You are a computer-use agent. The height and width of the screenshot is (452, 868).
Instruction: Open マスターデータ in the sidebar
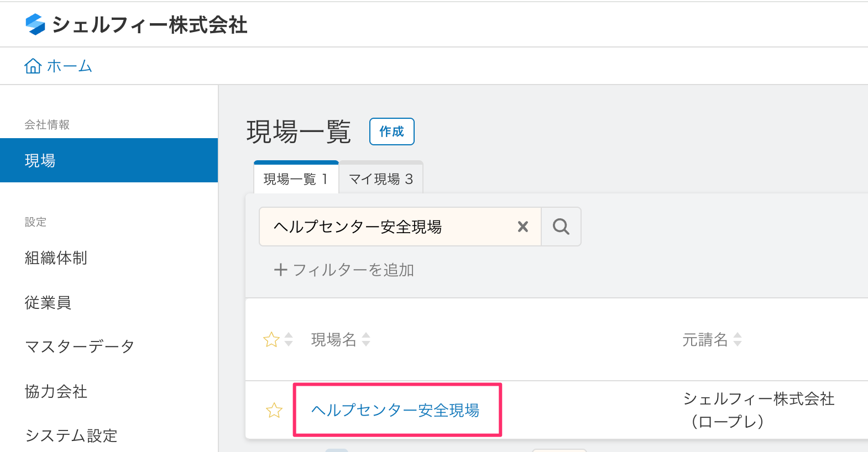click(x=80, y=346)
